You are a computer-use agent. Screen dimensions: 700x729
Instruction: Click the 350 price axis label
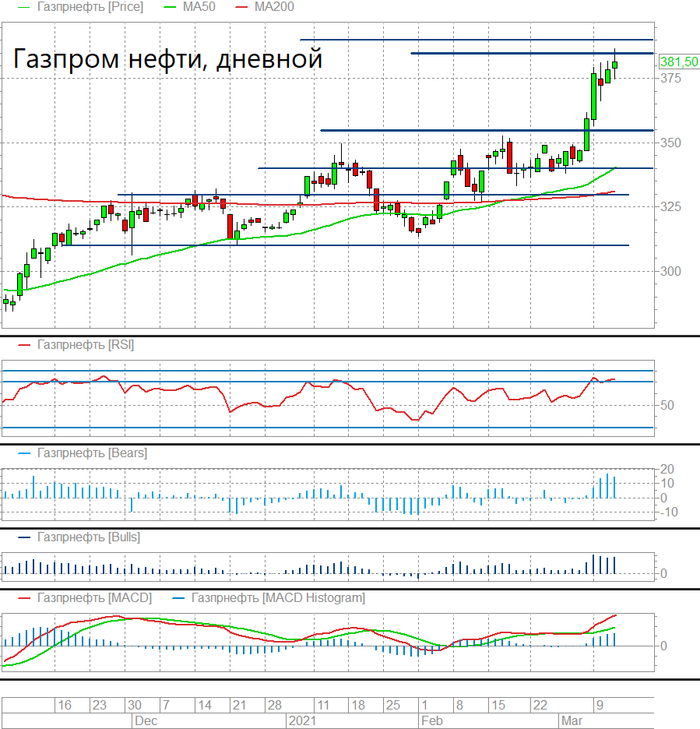[x=670, y=143]
